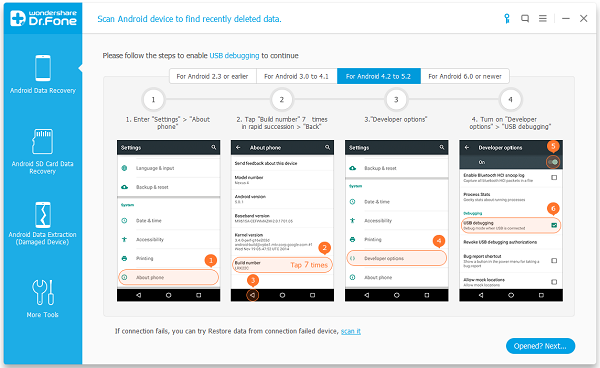Open More Tools wrench icon

[x=42, y=292]
